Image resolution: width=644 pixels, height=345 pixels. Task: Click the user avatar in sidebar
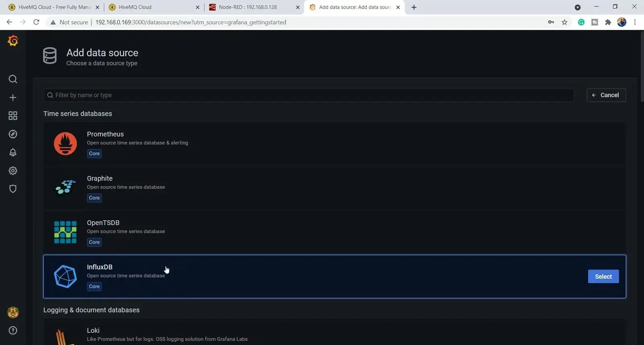tap(13, 312)
